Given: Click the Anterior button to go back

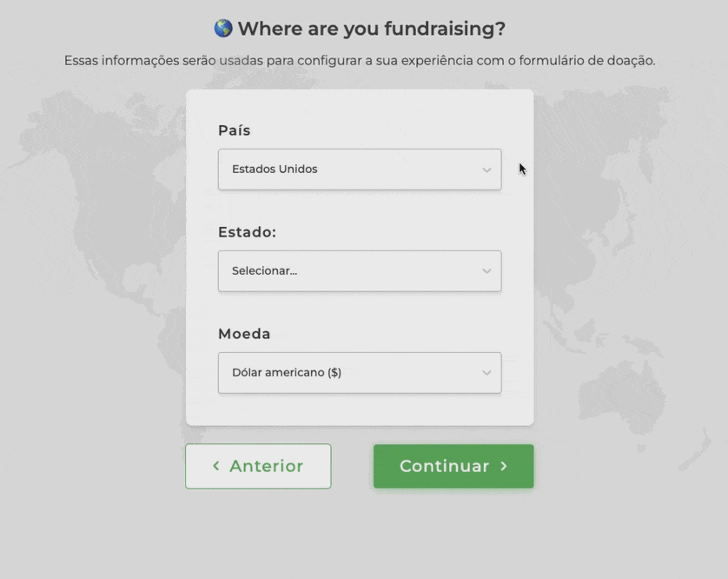Looking at the screenshot, I should (258, 466).
